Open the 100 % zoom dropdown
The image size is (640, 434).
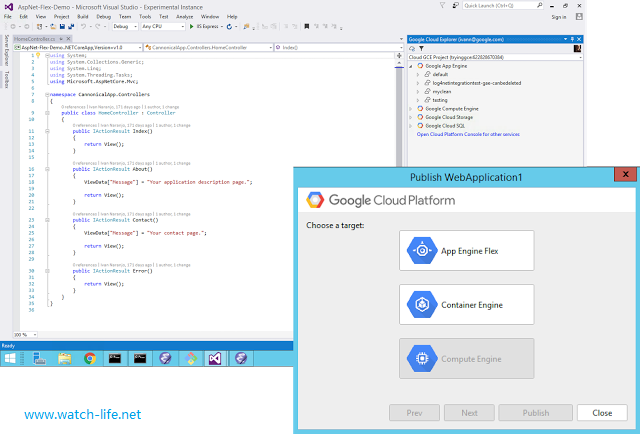point(25,334)
